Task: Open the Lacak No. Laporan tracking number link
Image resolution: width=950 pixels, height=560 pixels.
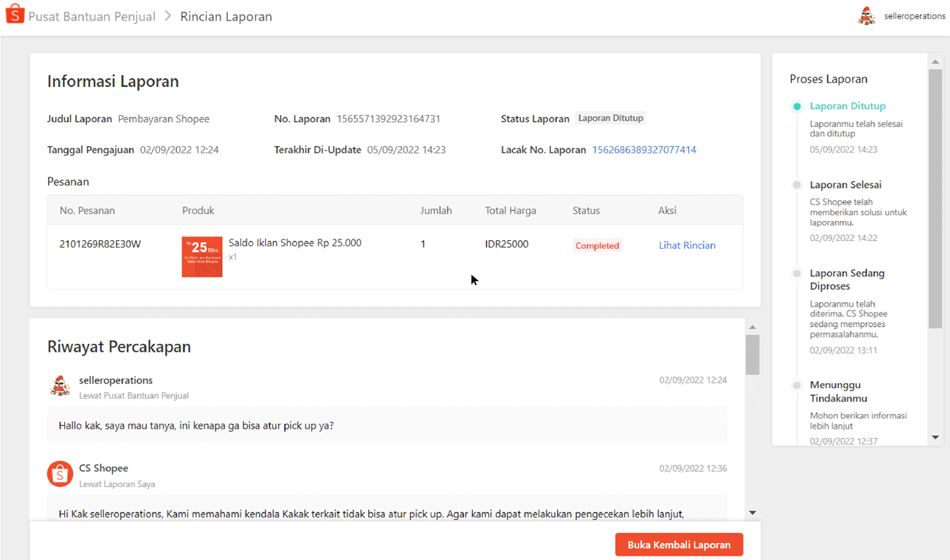Action: [644, 150]
